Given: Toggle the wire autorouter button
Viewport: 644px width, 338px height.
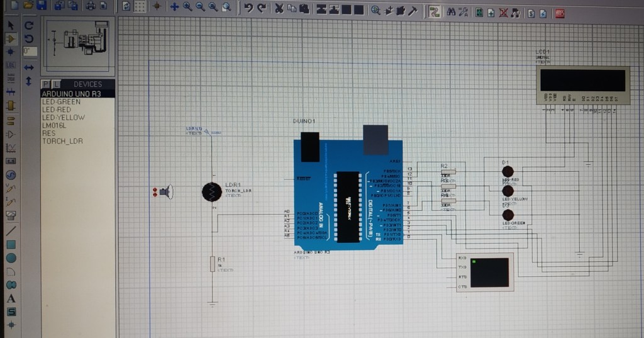Looking at the screenshot, I should pos(434,11).
